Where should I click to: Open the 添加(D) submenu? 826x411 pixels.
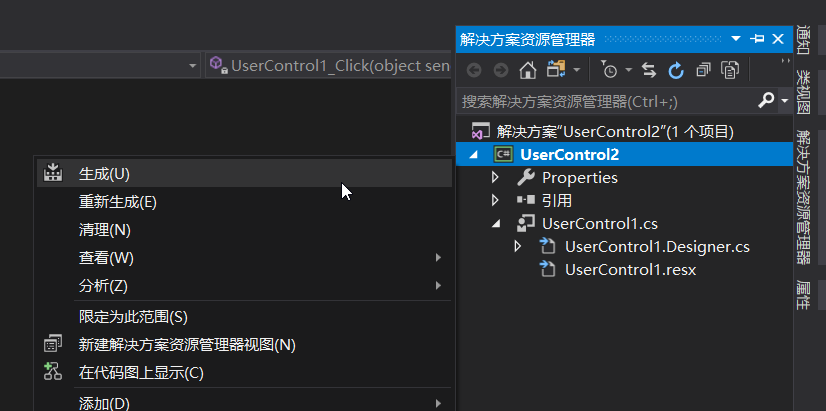pos(244,403)
